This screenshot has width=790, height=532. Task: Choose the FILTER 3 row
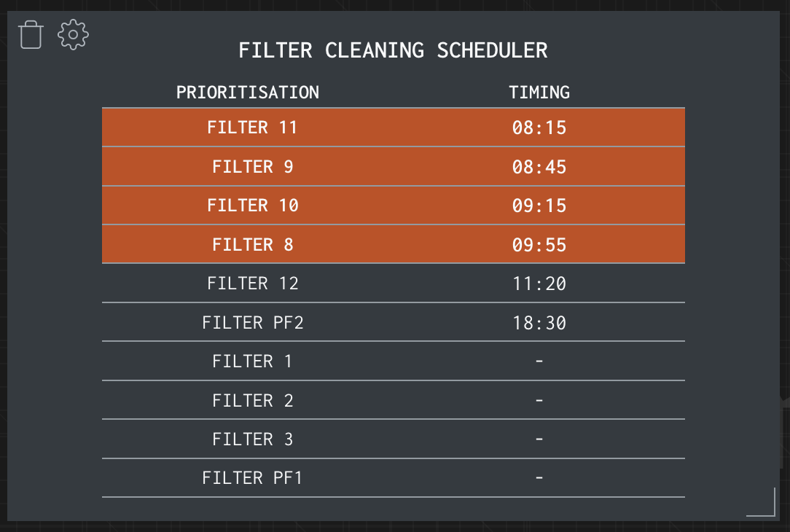(x=394, y=439)
